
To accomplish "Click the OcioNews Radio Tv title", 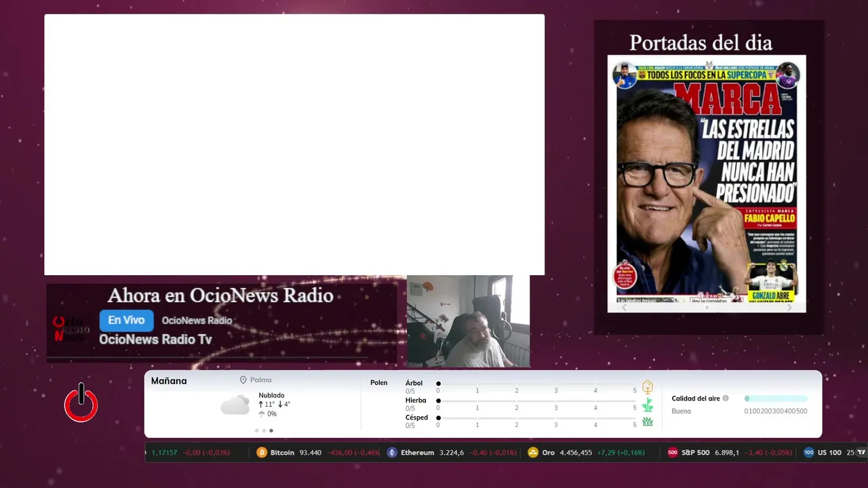I will (155, 340).
